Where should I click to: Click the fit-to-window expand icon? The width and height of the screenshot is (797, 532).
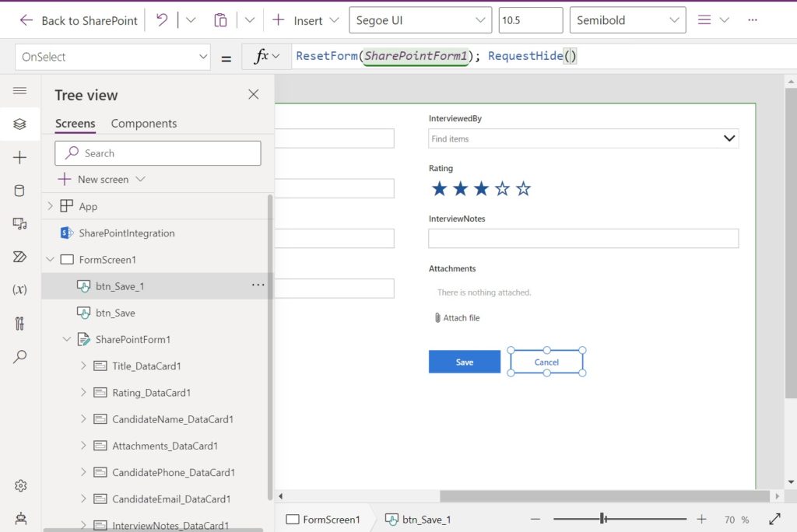click(x=774, y=520)
